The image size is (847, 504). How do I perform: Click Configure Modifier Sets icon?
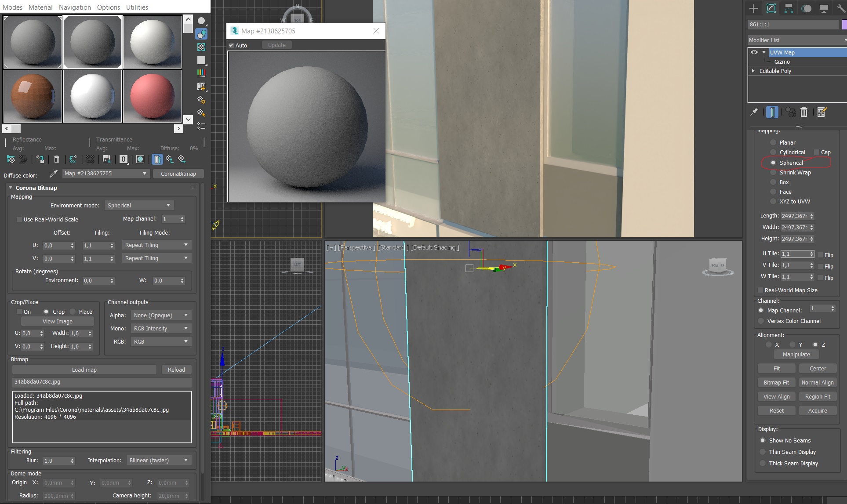tap(822, 112)
